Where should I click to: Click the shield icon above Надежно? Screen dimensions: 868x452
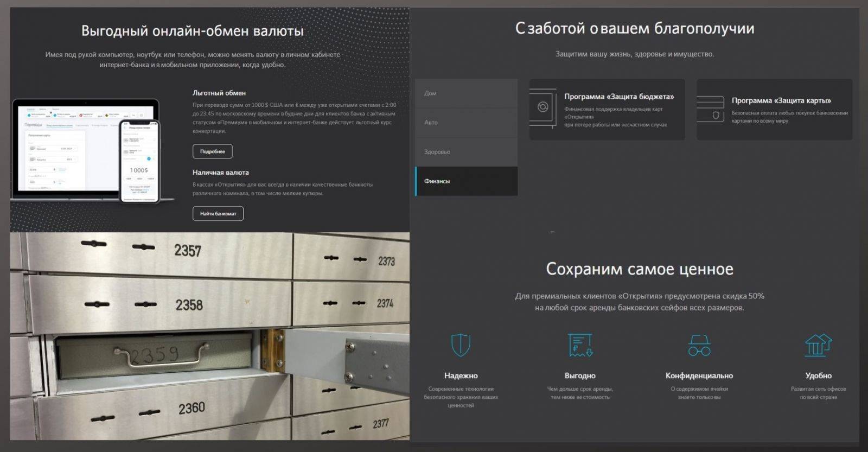tap(461, 345)
